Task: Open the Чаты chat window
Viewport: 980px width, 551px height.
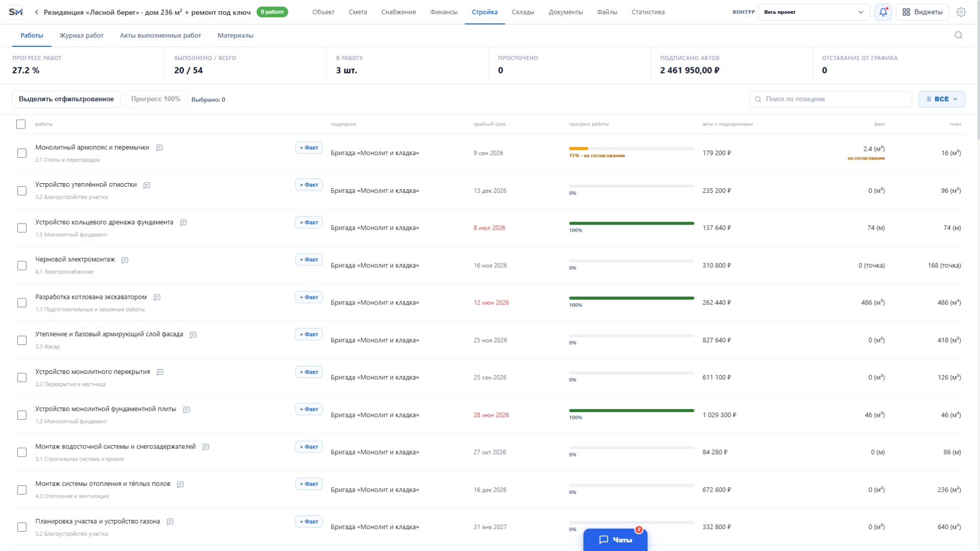Action: coord(615,540)
